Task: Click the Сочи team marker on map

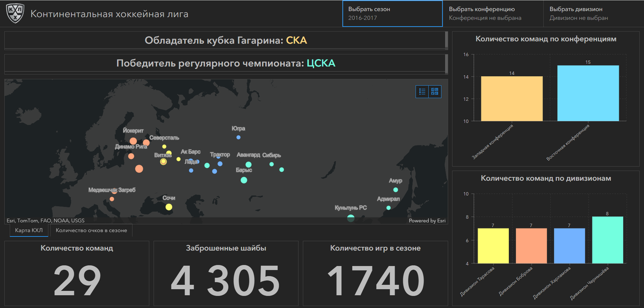Action: point(169,207)
